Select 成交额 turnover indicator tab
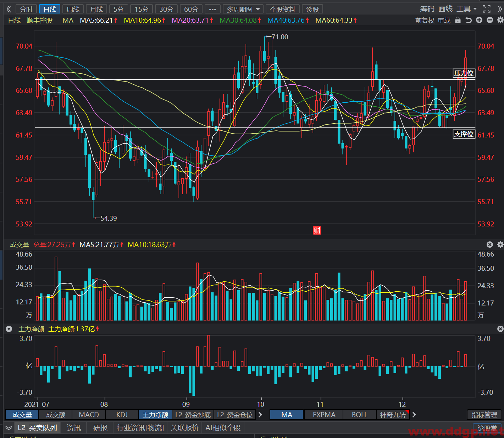The width and height of the screenshot is (504, 438). point(56,415)
